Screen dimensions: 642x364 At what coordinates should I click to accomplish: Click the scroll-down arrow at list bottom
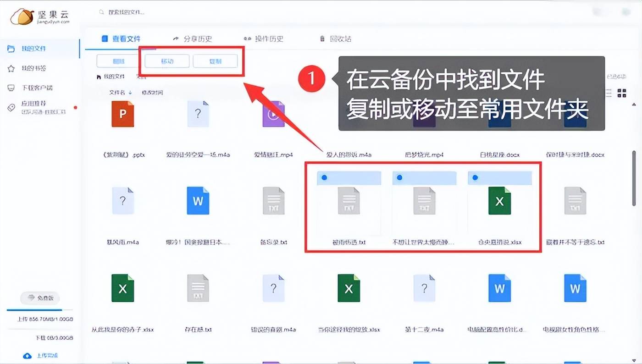(635, 360)
